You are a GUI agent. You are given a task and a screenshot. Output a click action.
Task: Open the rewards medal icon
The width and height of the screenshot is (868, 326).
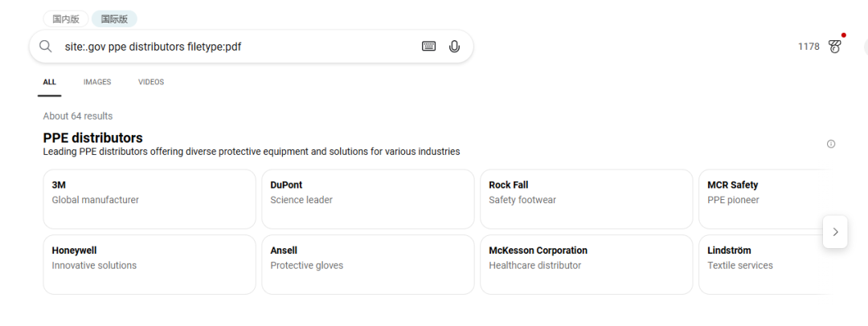point(835,47)
